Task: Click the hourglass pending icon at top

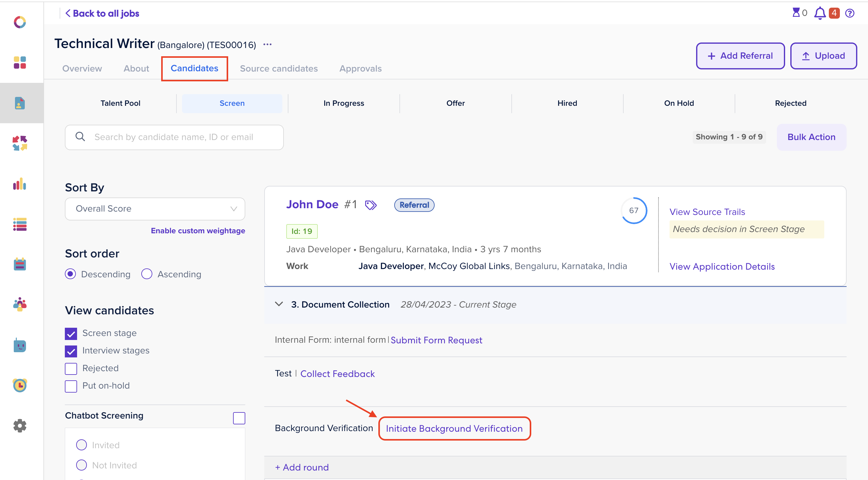Action: coord(796,13)
